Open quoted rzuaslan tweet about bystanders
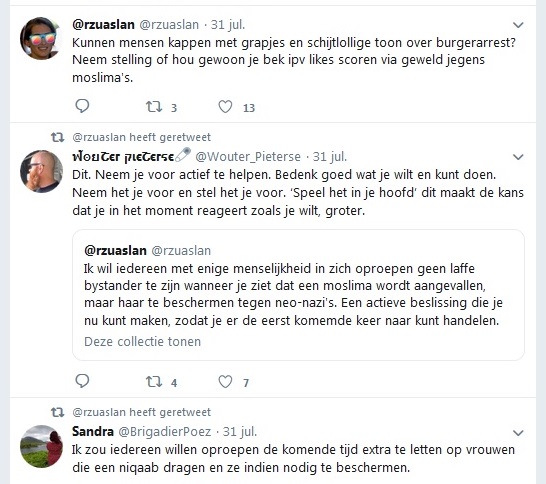Viewport: 546px width, 484px height. click(298, 295)
